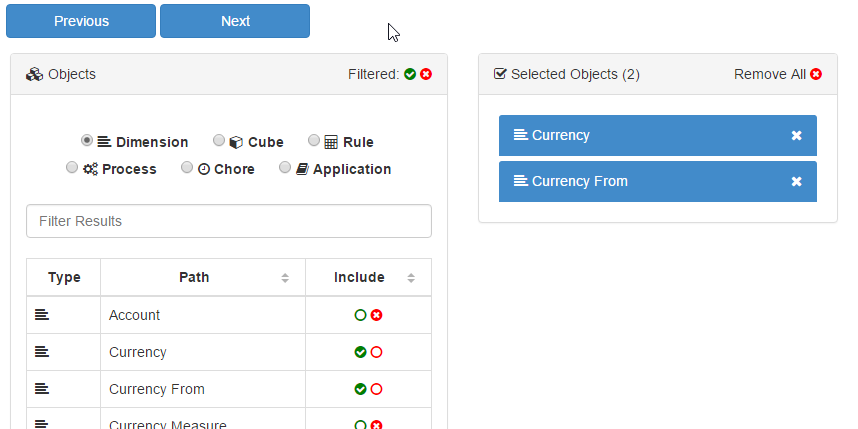Sort the table by Path column
This screenshot has width=858, height=429.
click(284, 278)
